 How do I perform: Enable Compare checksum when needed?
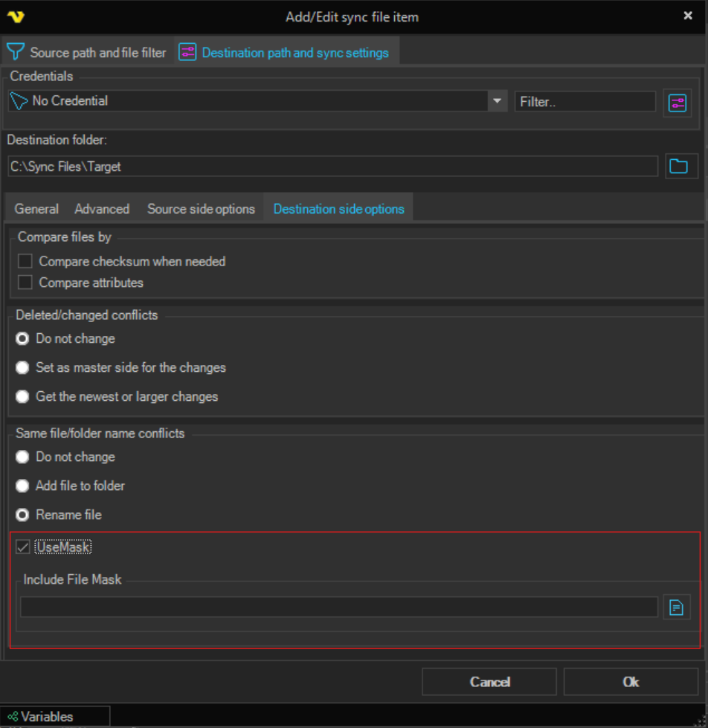coord(26,262)
